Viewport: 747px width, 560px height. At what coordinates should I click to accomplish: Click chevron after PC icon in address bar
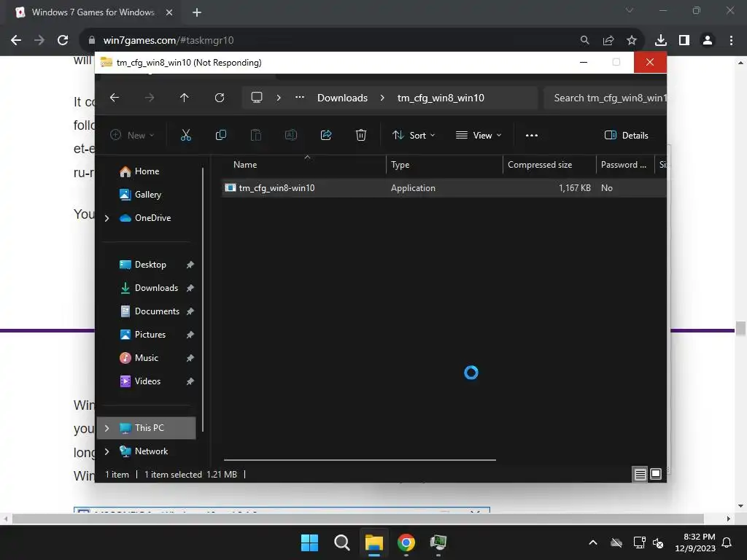coord(279,98)
